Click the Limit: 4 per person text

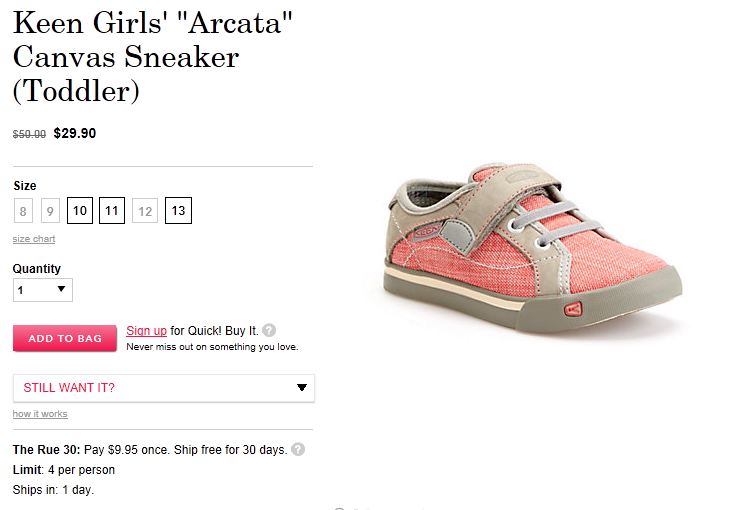pyautogui.click(x=64, y=470)
